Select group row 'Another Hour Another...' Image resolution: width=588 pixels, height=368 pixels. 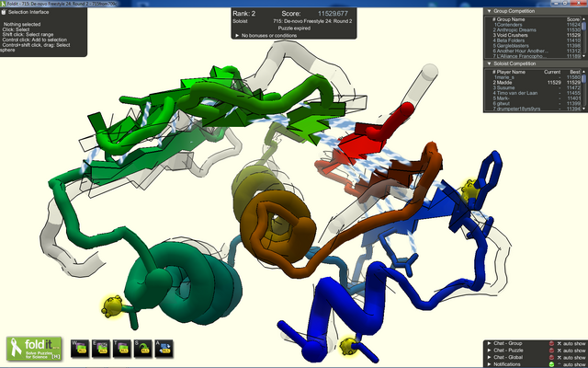537,52
